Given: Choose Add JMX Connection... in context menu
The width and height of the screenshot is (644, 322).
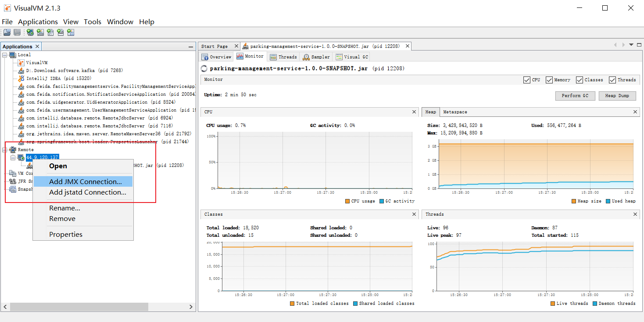Looking at the screenshot, I should (83, 181).
